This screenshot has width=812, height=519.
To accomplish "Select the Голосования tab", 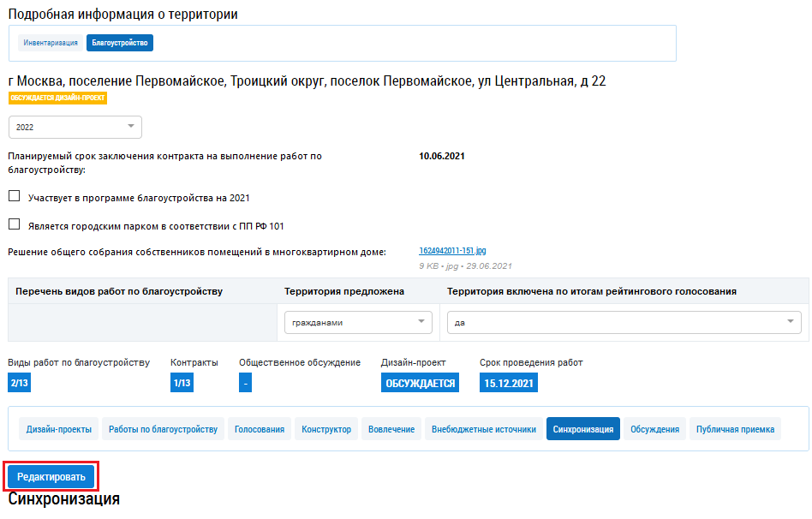I will click(x=260, y=429).
